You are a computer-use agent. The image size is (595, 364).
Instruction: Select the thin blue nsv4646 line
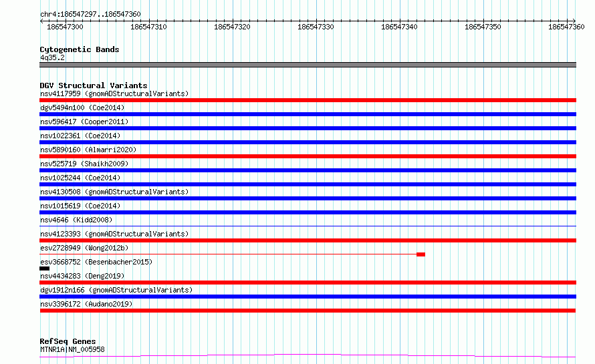pos(308,226)
